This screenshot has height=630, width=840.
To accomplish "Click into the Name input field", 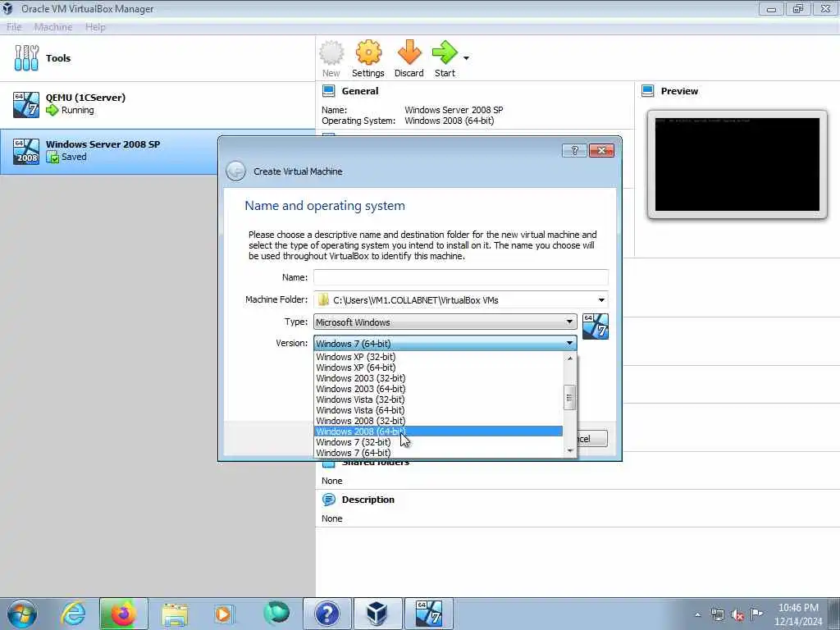I will (x=461, y=277).
